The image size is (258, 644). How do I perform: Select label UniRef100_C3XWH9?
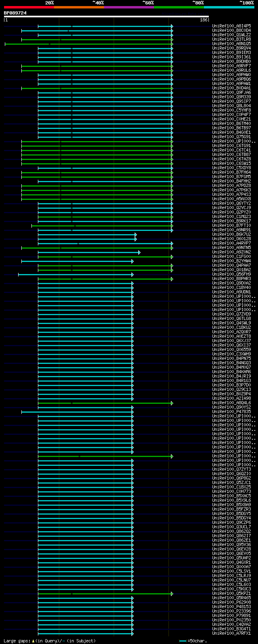point(231,354)
